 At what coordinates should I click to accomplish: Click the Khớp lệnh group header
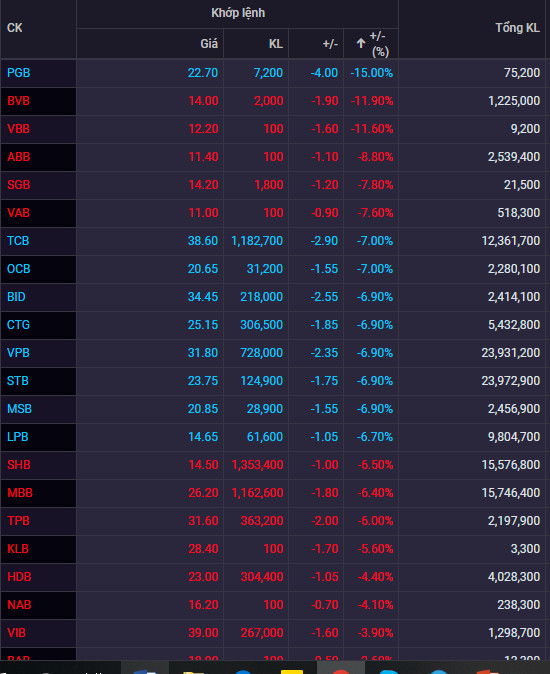[238, 13]
